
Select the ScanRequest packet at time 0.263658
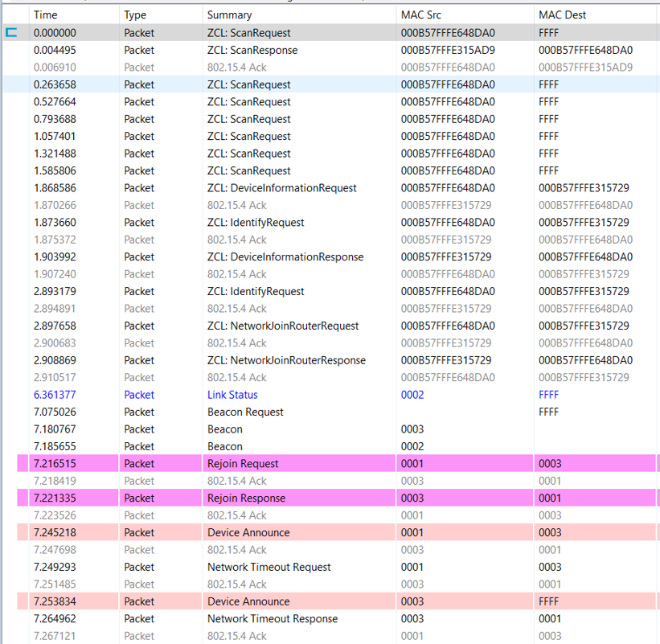point(248,84)
